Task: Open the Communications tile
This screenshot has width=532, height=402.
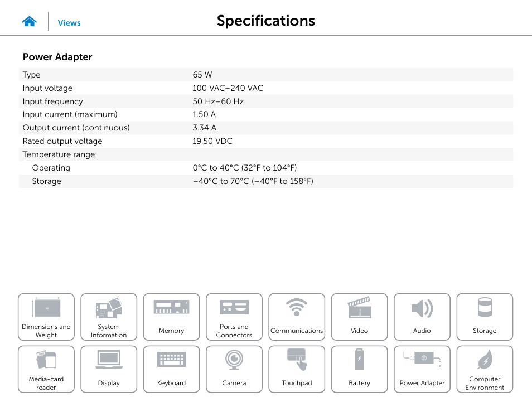Action: coord(297,317)
